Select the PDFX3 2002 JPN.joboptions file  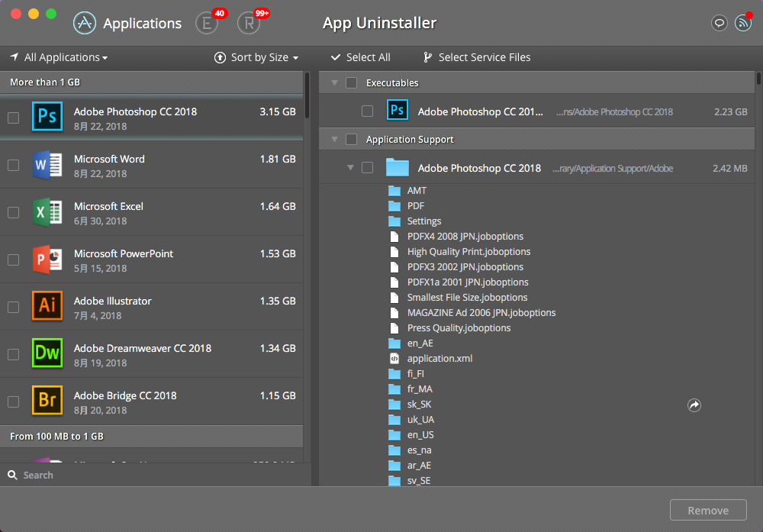pos(465,267)
